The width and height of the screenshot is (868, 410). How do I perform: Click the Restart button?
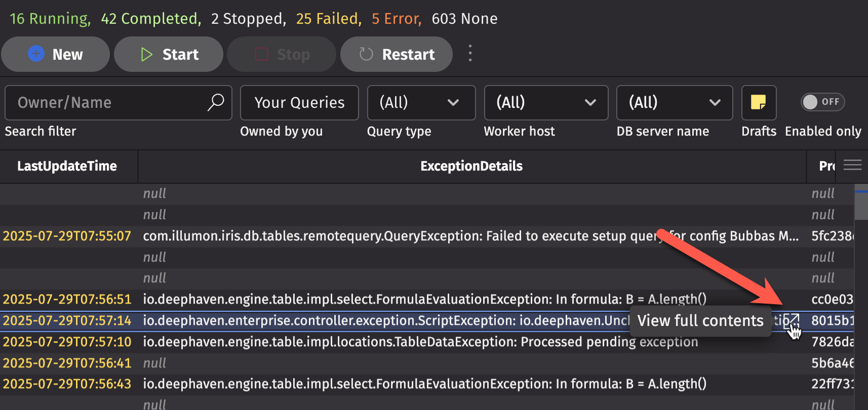pyautogui.click(x=396, y=54)
